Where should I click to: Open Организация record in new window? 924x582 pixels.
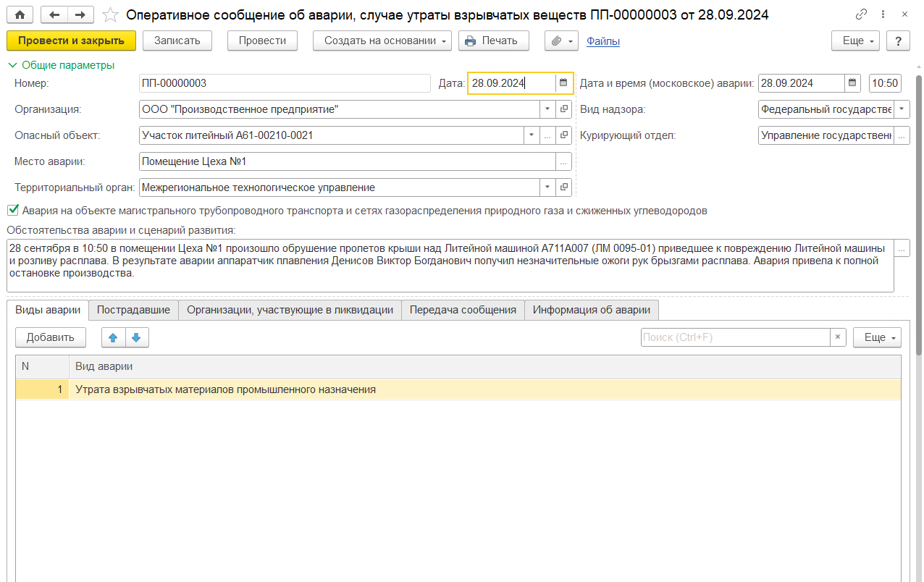pos(564,109)
